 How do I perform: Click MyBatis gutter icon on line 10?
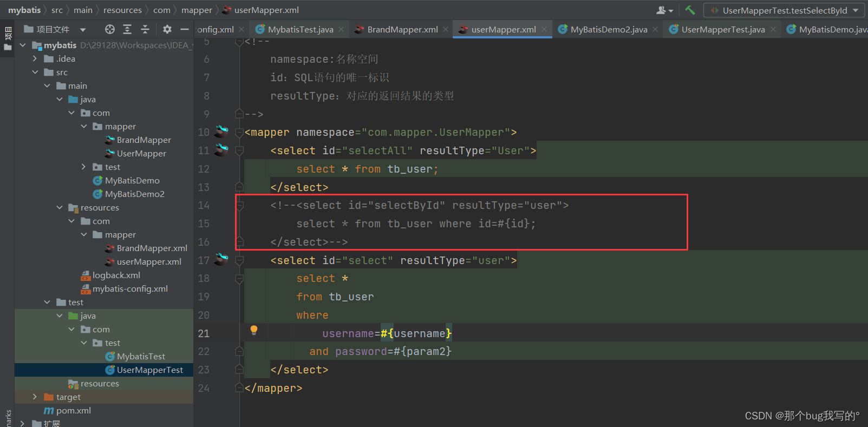tap(221, 132)
